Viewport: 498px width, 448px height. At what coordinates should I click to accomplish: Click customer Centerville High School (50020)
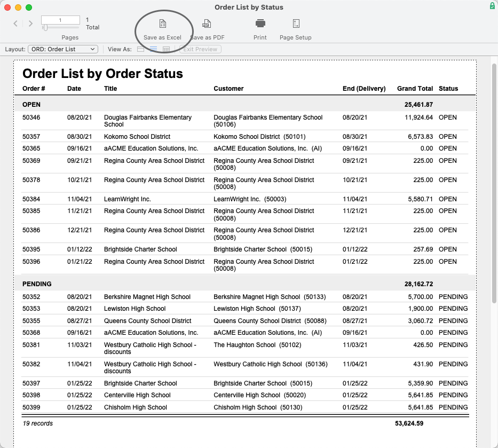pyautogui.click(x=260, y=395)
